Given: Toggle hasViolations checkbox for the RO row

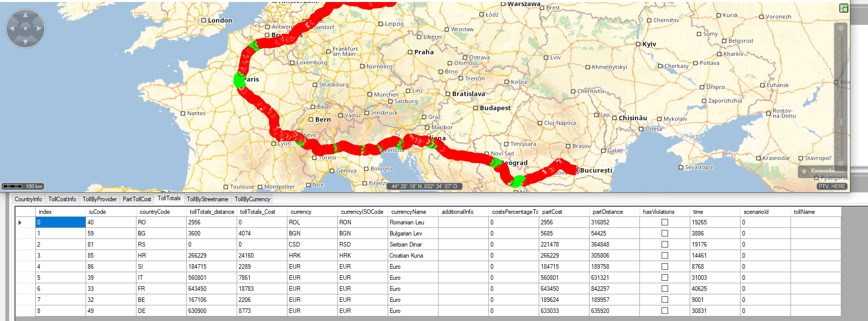Looking at the screenshot, I should tap(665, 222).
